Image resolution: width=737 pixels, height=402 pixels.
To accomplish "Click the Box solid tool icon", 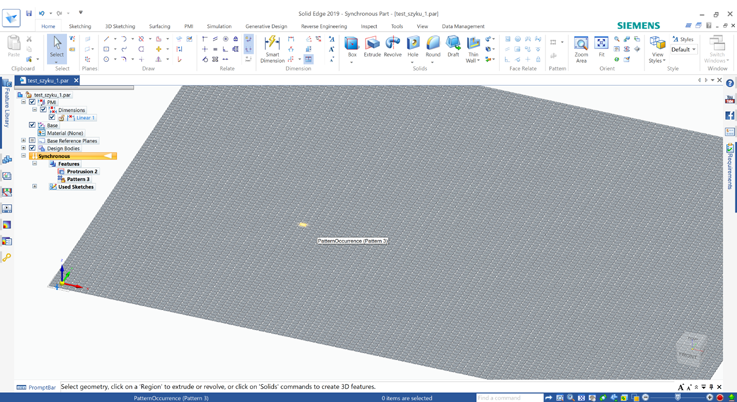I will (352, 43).
